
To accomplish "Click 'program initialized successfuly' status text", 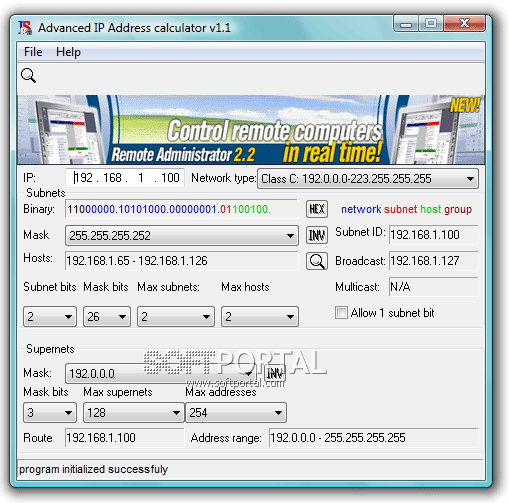I will [93, 469].
